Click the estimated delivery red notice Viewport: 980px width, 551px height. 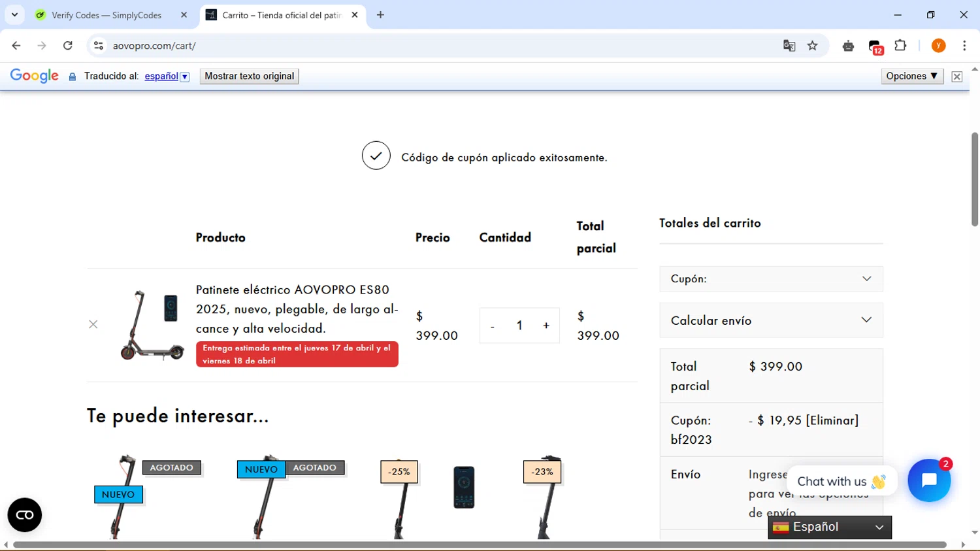click(x=297, y=354)
